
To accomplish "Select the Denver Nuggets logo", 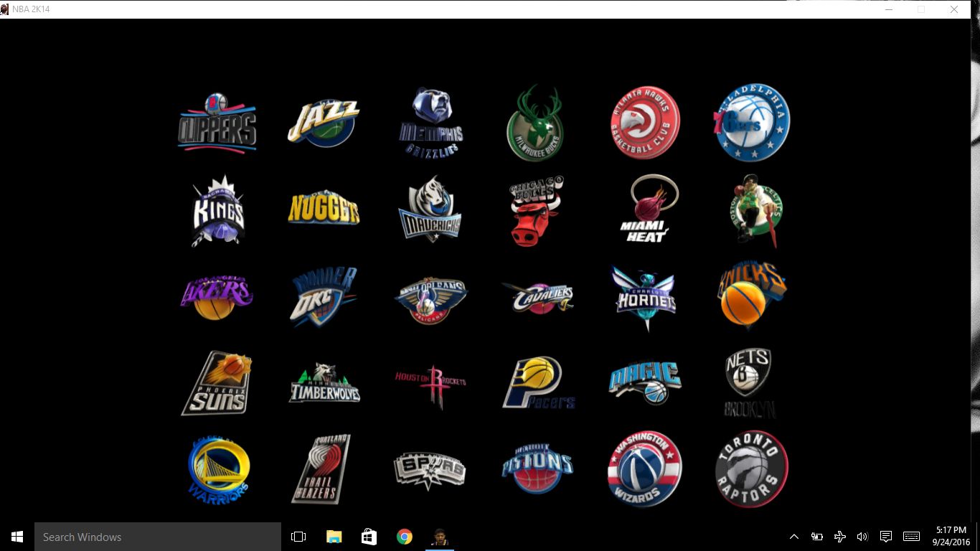I will click(324, 209).
